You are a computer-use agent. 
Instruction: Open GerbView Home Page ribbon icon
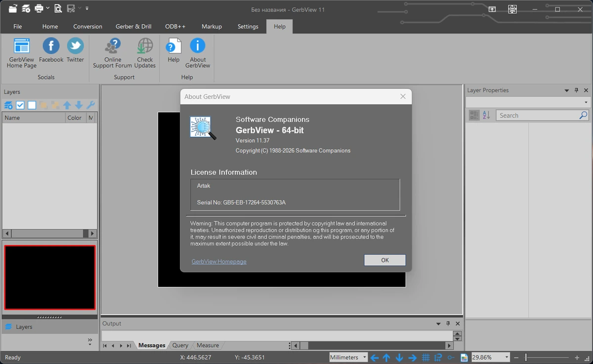(x=22, y=53)
